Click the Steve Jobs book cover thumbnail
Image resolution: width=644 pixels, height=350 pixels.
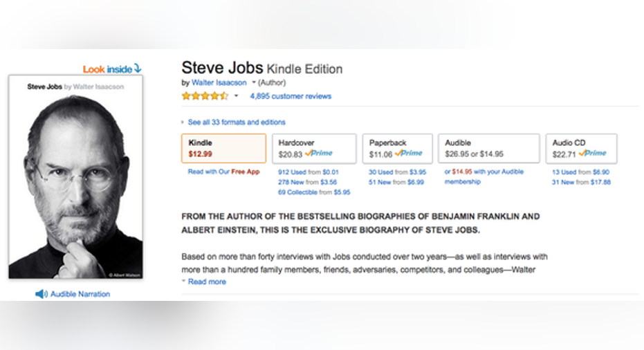coord(76,177)
